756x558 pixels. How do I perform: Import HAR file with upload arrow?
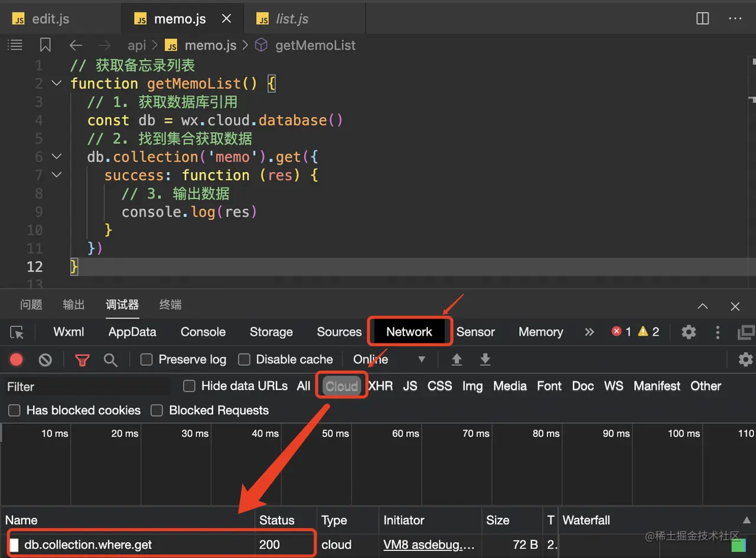457,359
